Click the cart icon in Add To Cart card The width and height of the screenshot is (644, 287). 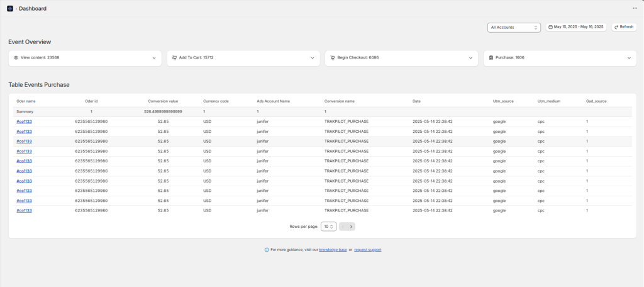tap(174, 58)
